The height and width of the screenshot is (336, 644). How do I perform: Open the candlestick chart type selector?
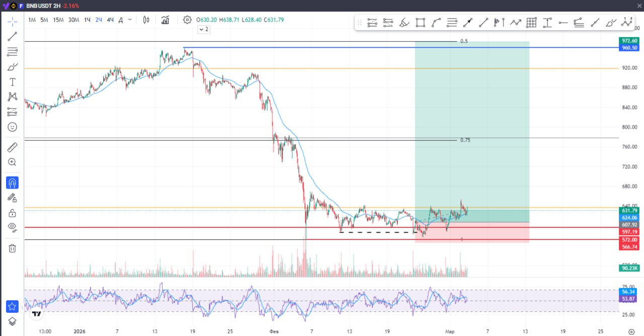tap(146, 20)
